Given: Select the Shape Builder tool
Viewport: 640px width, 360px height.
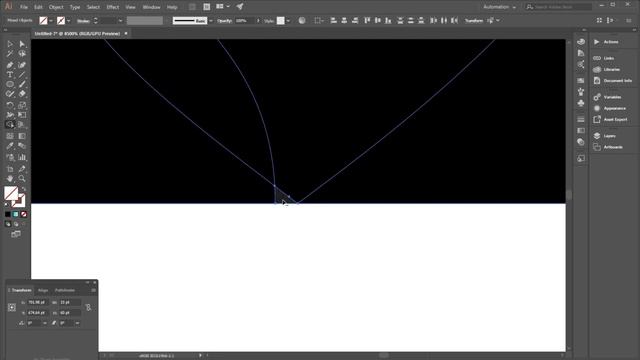Looking at the screenshot, I should [x=10, y=125].
